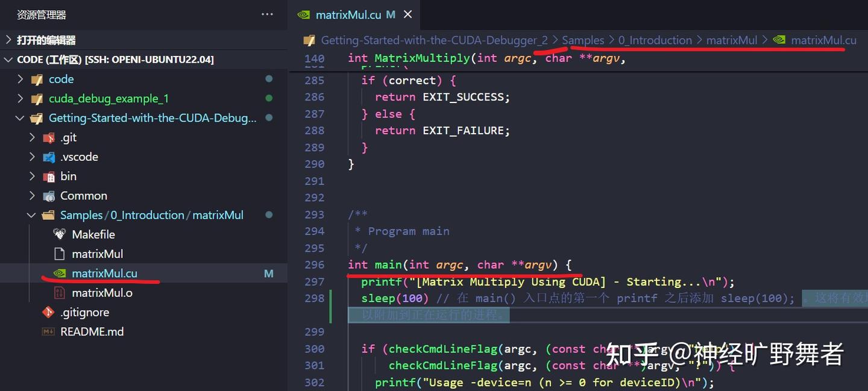Collapse the CODE (工作区) workspace section
The width and height of the screenshot is (868, 391).
(8, 60)
